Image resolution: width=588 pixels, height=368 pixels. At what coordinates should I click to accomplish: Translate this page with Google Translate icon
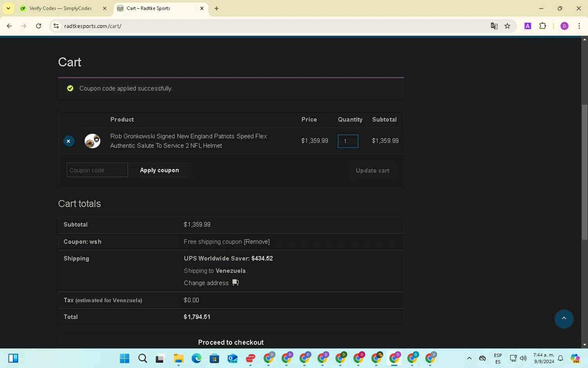494,26
